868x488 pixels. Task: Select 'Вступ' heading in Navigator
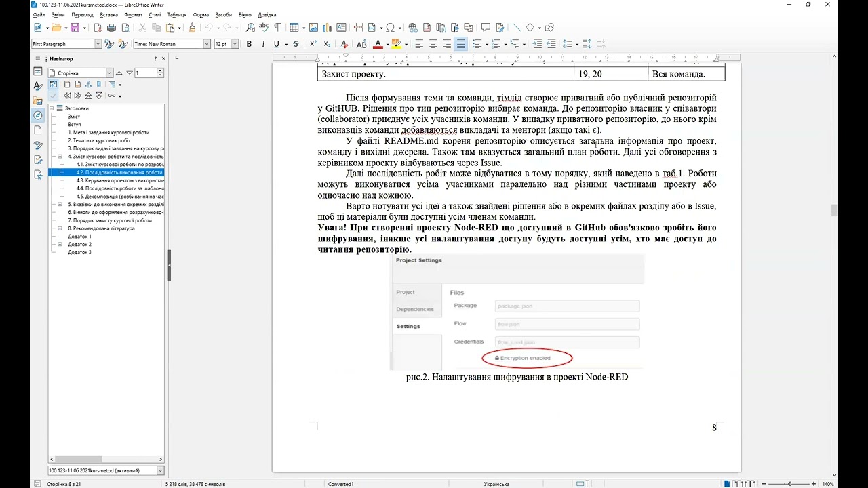coord(75,125)
